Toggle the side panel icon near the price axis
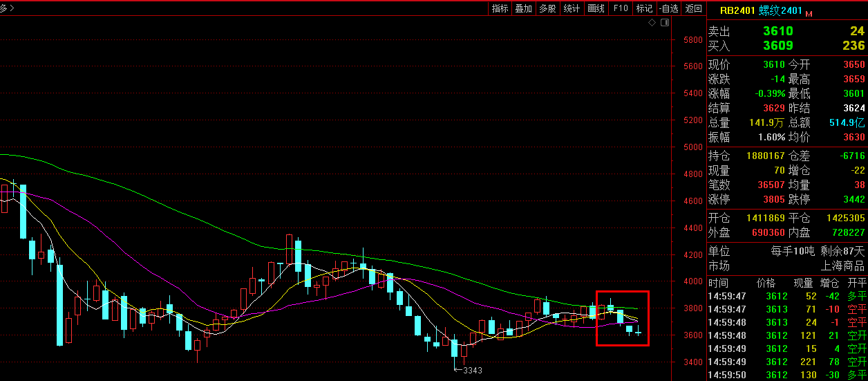The image size is (868, 381). (664, 23)
